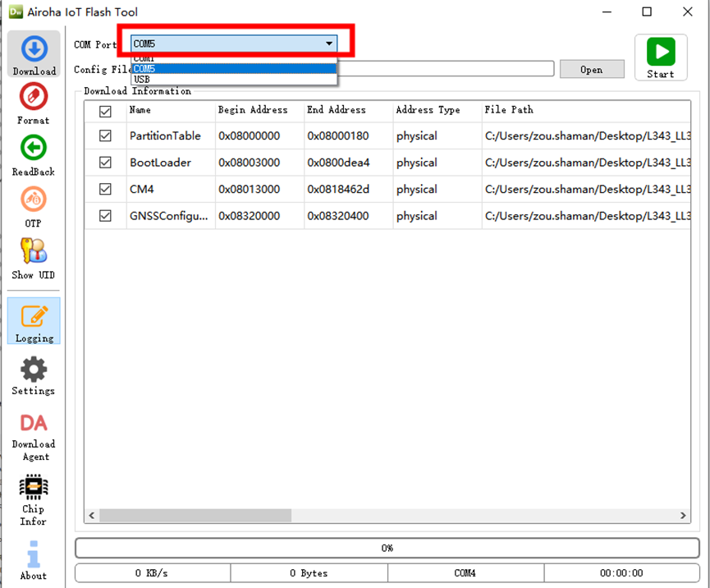The width and height of the screenshot is (710, 588).
Task: Disable the CM4 partition checkbox
Action: point(105,190)
